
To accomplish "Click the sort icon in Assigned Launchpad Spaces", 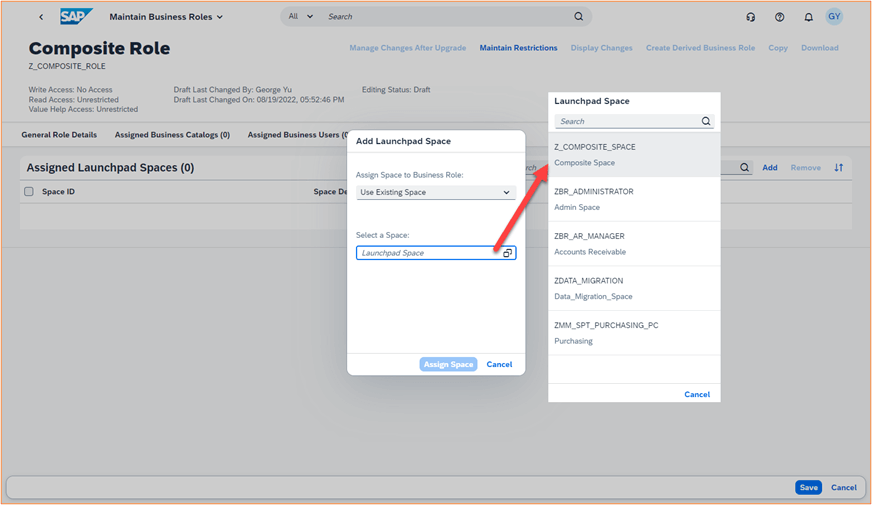I will click(839, 167).
